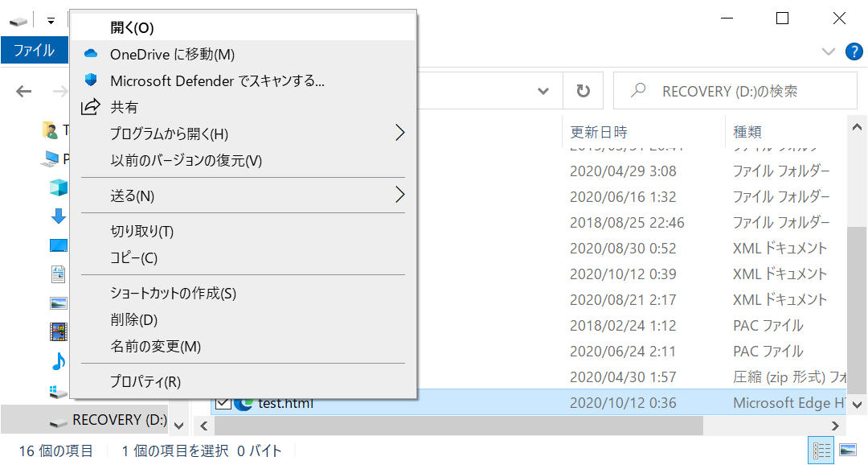868x465 pixels.
Task: Switch to Details view icon
Action: pyautogui.click(x=821, y=450)
